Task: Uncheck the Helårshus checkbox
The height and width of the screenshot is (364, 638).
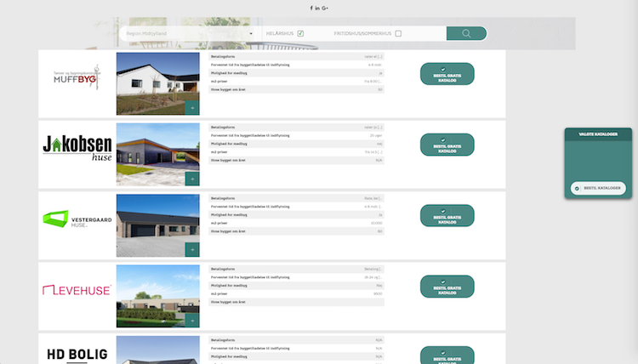Action: [301, 34]
